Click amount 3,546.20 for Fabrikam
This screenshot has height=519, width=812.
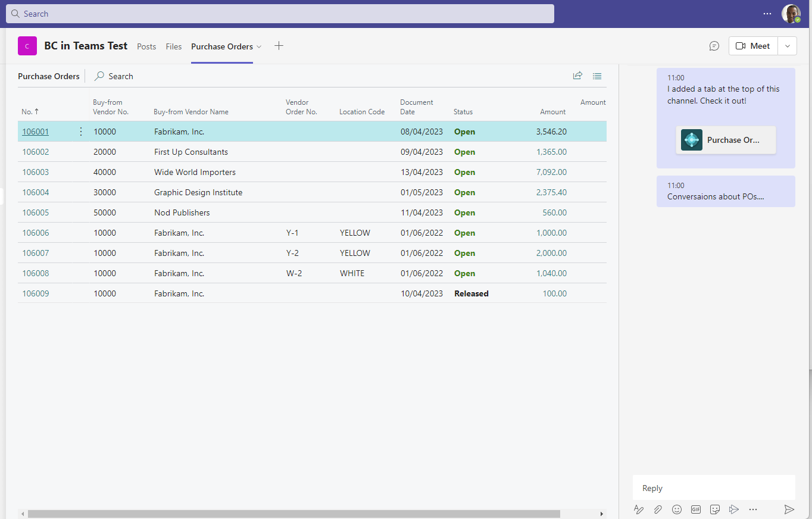(551, 132)
